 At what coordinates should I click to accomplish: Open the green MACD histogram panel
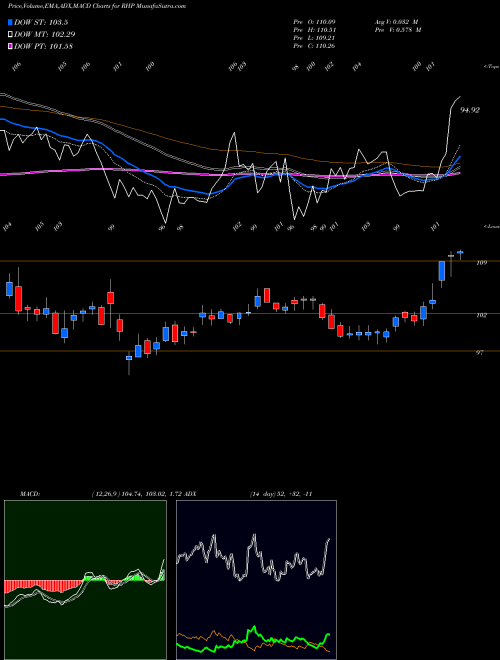tap(85, 580)
